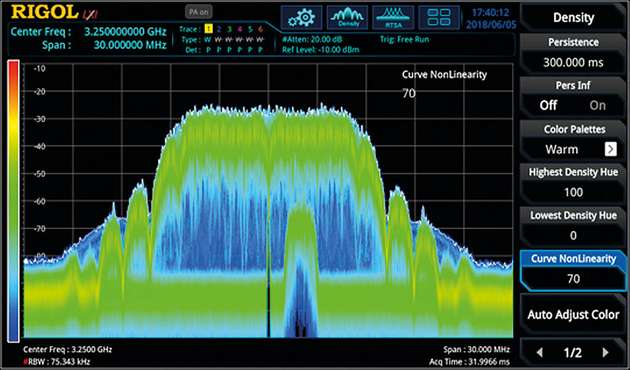Select trace 2 in trace list
This screenshot has height=370, width=630.
[219, 29]
